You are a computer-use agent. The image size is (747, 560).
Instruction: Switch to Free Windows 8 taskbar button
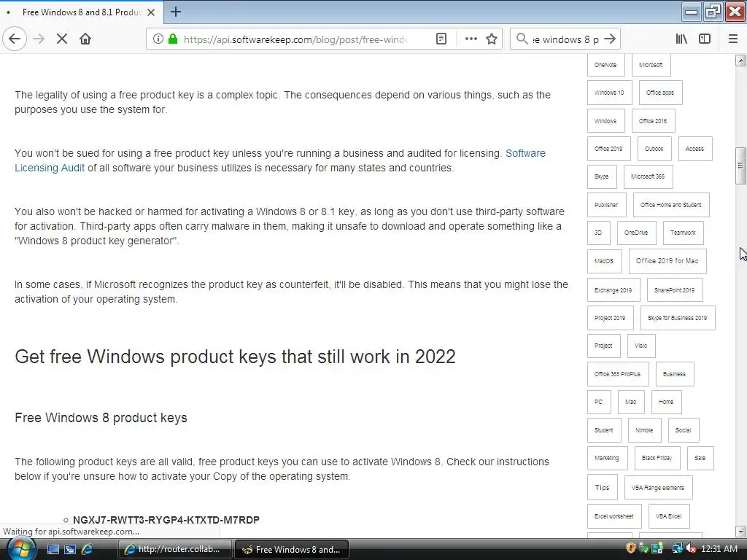tap(292, 550)
